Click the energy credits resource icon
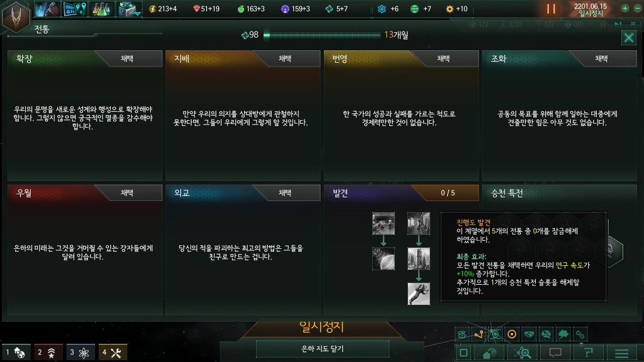The image size is (644, 362). point(153,9)
